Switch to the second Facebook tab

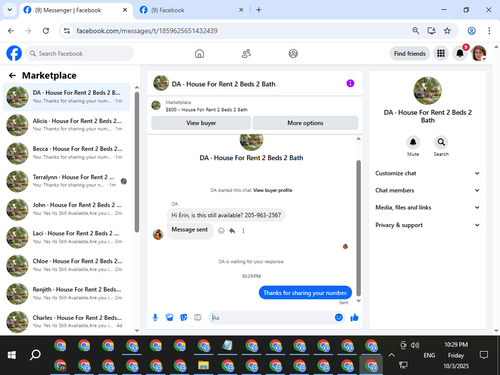pyautogui.click(x=192, y=10)
